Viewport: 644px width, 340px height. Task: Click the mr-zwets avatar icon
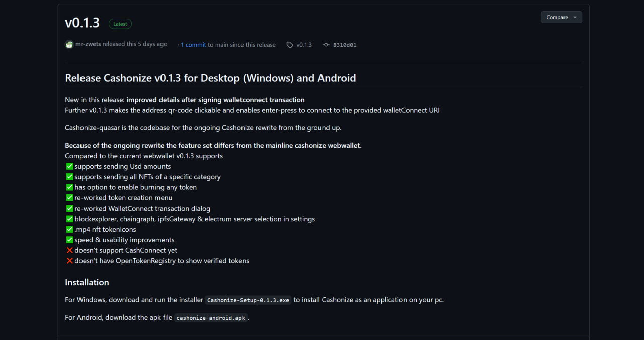(69, 44)
